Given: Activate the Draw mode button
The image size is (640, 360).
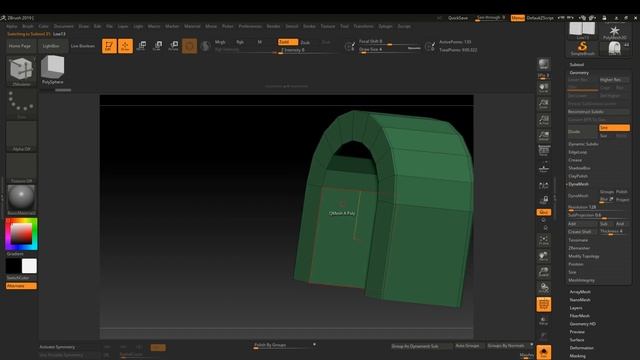Looking at the screenshot, I should (125, 46).
